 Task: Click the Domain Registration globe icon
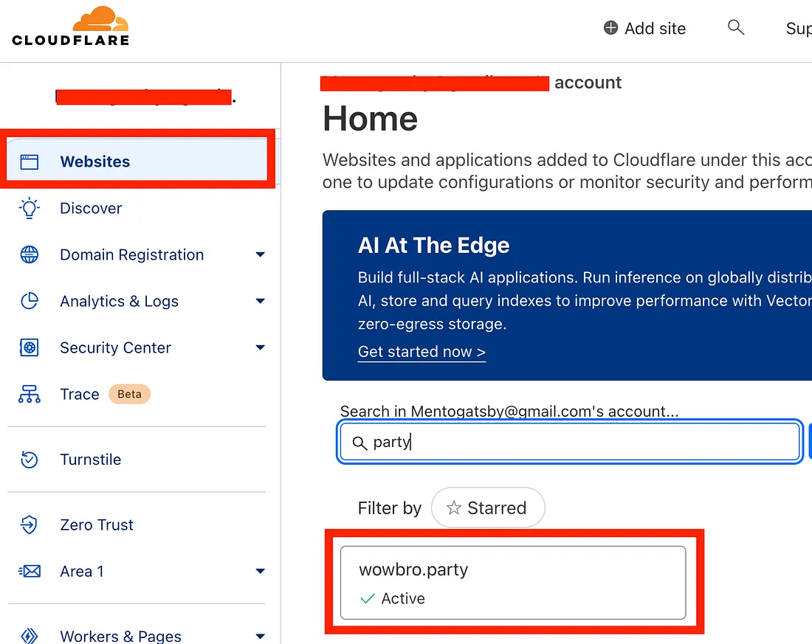tap(29, 255)
